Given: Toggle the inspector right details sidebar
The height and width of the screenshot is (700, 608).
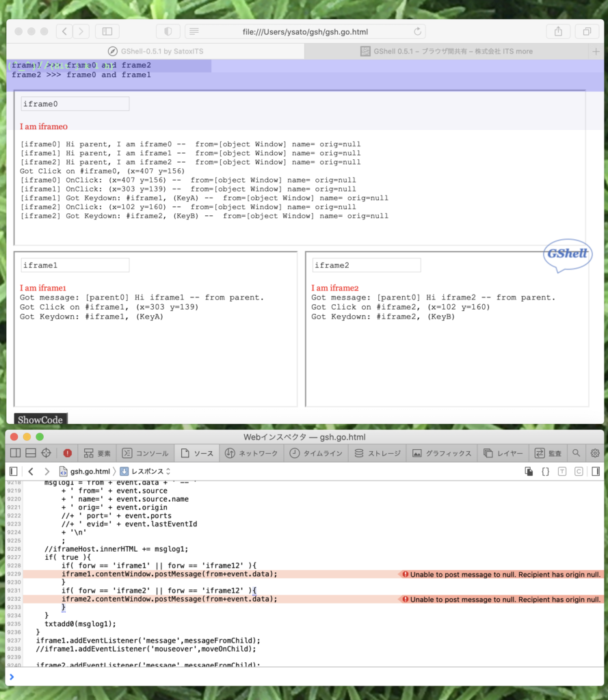Looking at the screenshot, I should (596, 472).
